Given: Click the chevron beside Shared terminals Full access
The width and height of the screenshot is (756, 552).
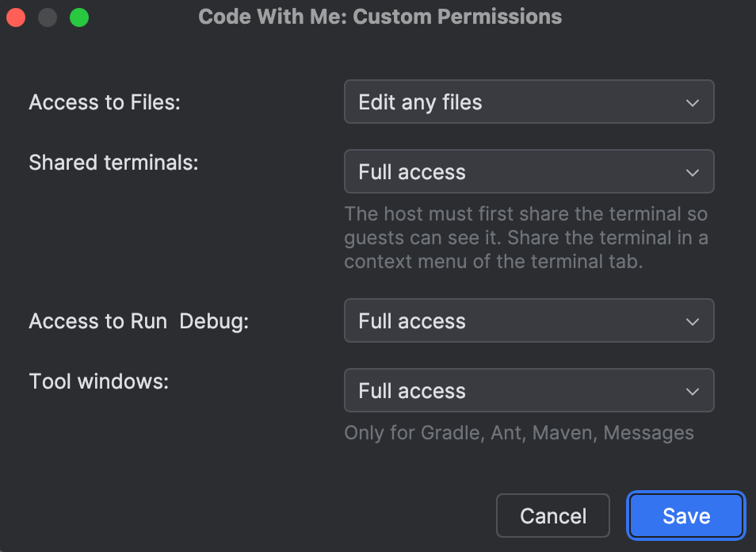Looking at the screenshot, I should click(x=692, y=171).
